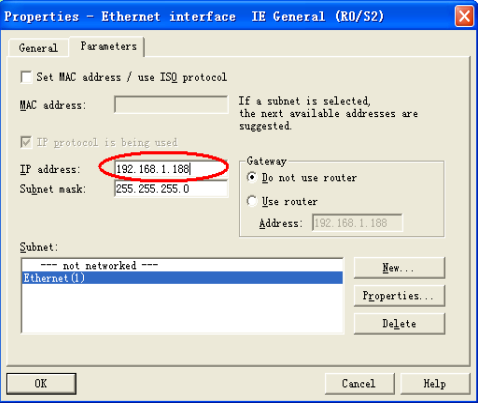Viewport: 478px width, 403px height.
Task: Close the Properties dialog with the X
Action: coord(464,16)
